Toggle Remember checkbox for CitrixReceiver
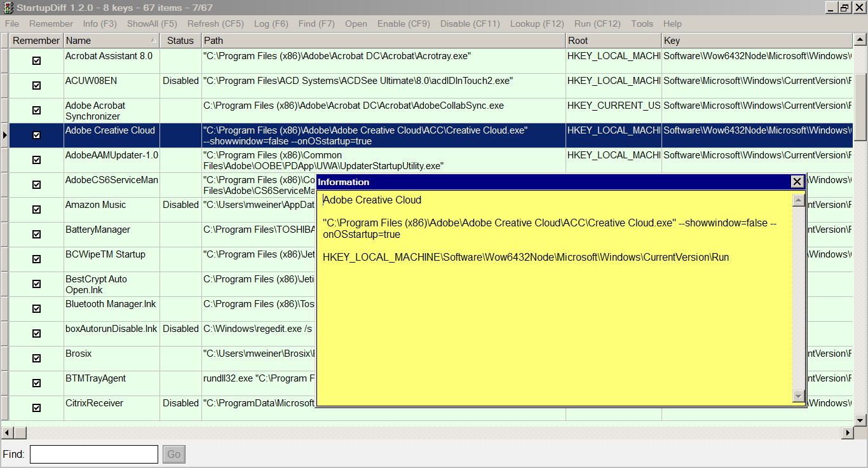Image resolution: width=868 pixels, height=468 pixels. [36, 408]
